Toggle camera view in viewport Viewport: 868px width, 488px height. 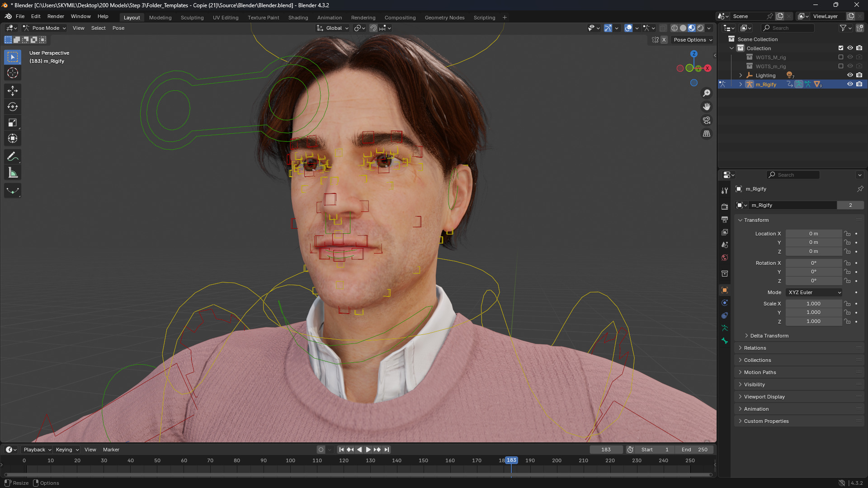coord(706,120)
